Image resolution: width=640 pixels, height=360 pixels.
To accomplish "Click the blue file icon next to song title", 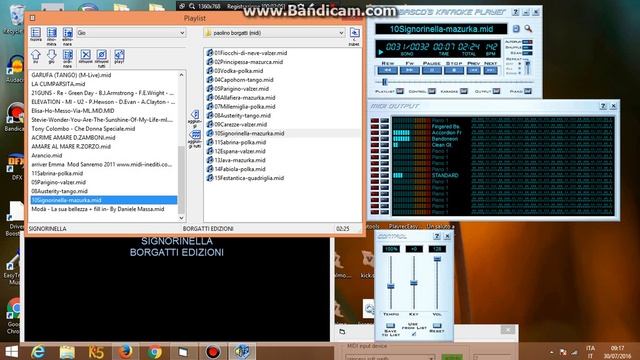I will (x=516, y=29).
